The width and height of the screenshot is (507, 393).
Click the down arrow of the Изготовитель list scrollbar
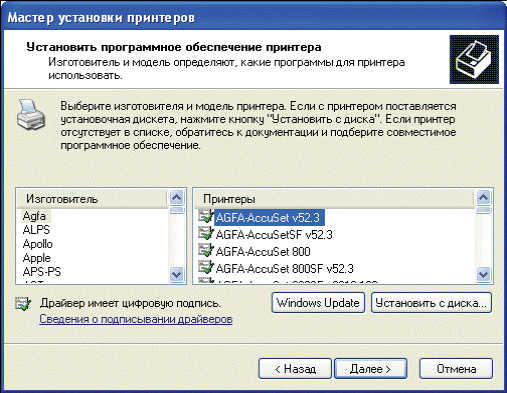pyautogui.click(x=176, y=275)
